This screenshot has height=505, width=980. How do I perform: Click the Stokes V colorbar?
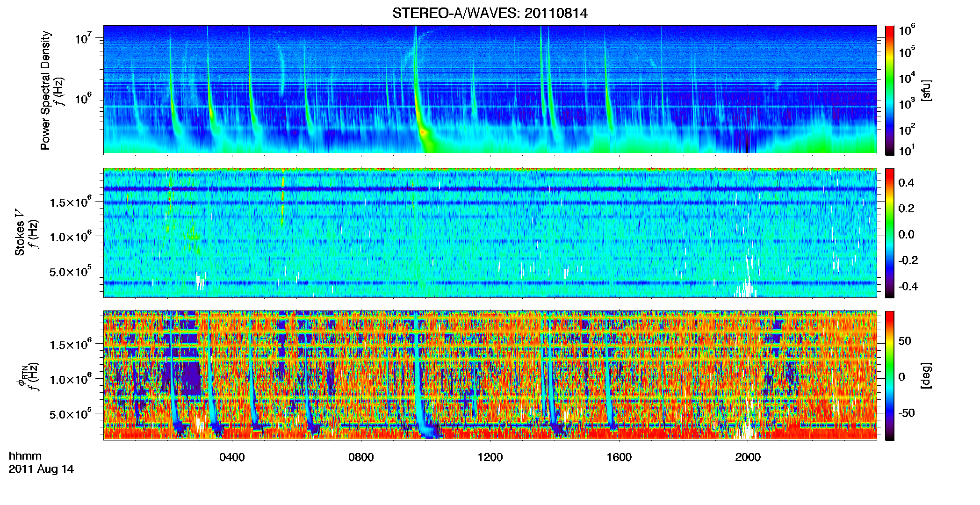coord(890,233)
